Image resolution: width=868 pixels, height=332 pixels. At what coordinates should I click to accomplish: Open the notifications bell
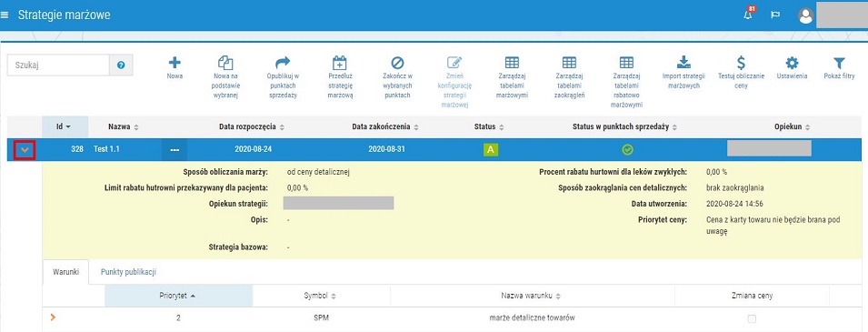[x=748, y=15]
